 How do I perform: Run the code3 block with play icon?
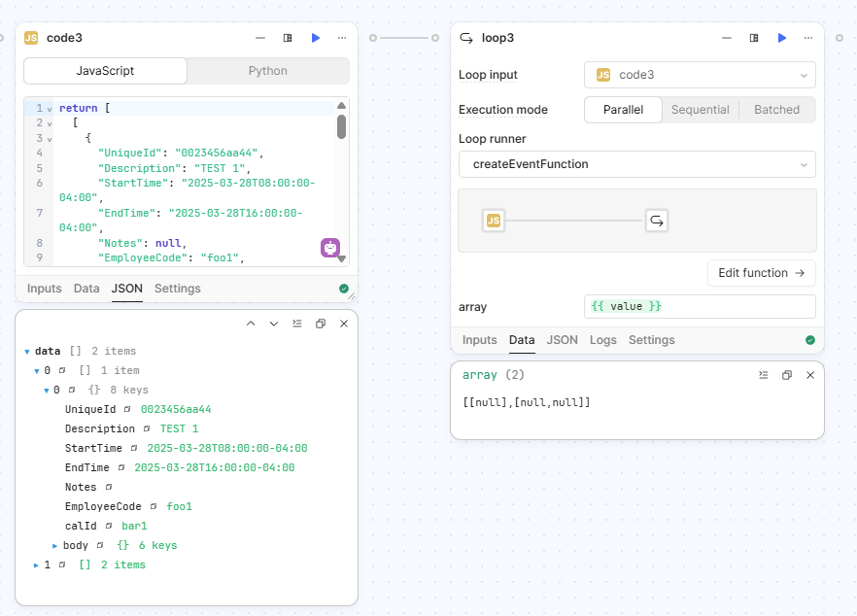click(x=316, y=38)
